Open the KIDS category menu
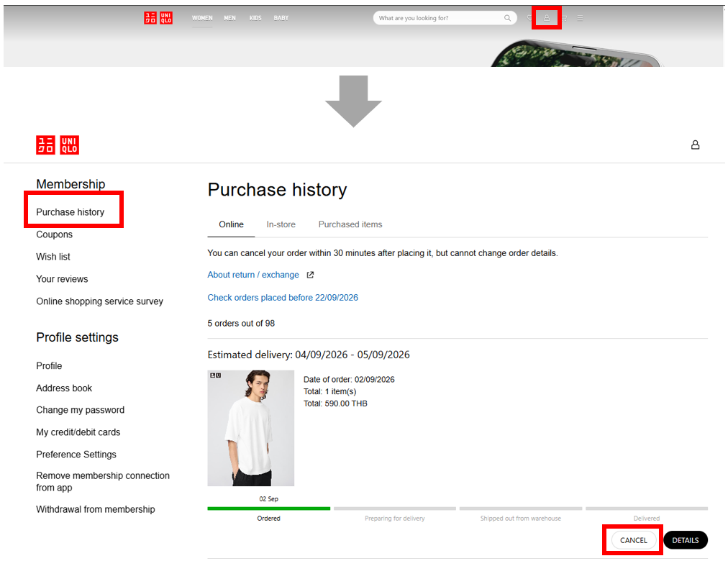This screenshot has height=561, width=728. (255, 18)
